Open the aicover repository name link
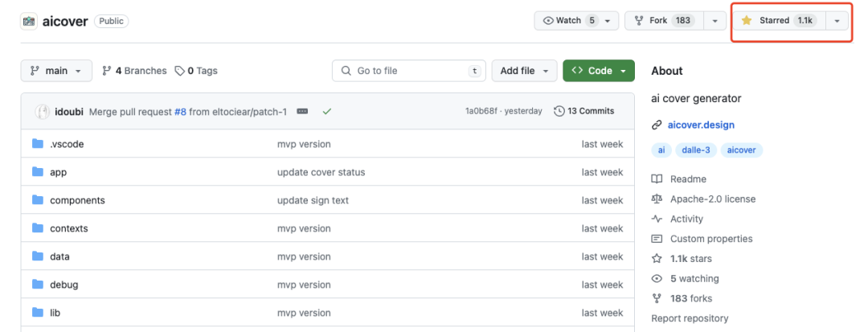868x332 pixels. tap(65, 22)
